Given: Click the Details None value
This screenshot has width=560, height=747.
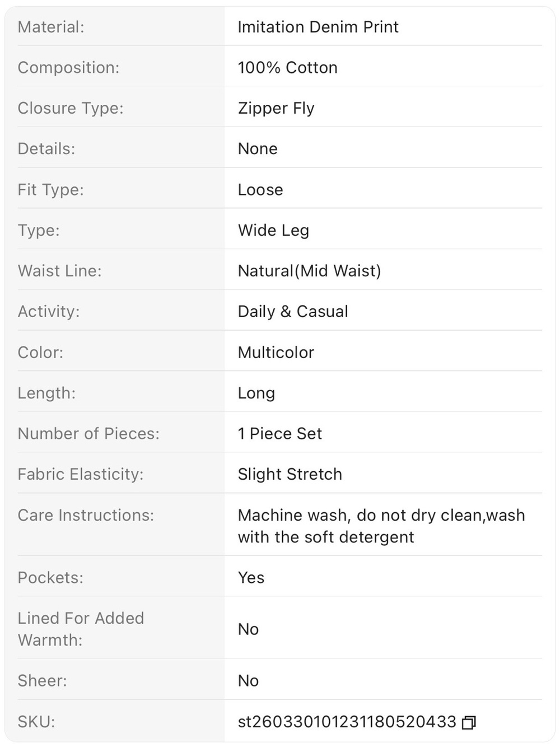Looking at the screenshot, I should click(258, 149).
